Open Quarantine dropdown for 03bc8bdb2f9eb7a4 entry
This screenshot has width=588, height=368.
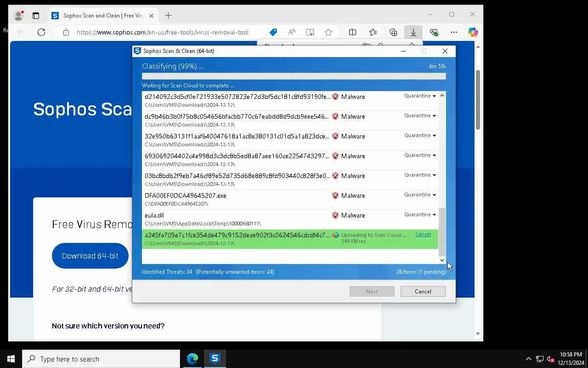(x=420, y=175)
